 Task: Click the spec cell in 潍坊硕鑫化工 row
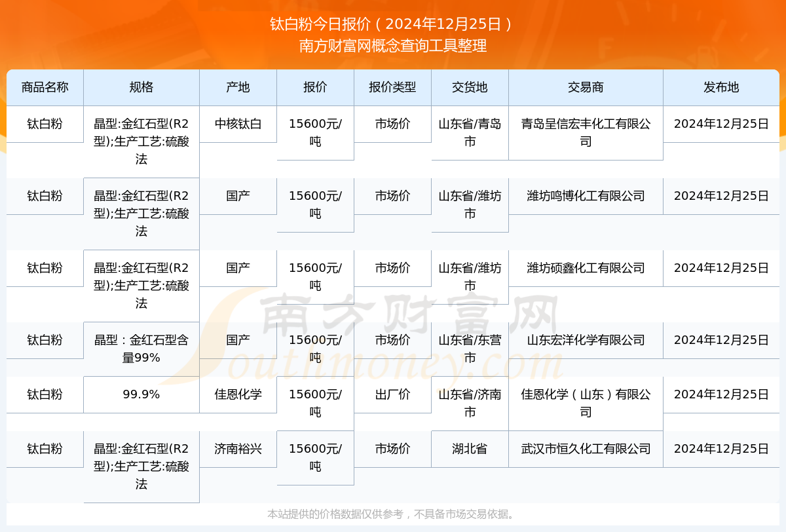tap(141, 286)
